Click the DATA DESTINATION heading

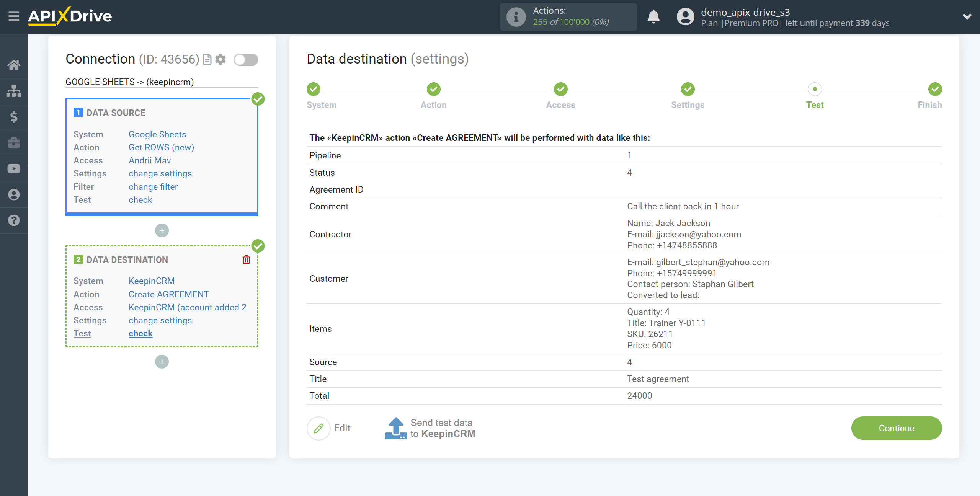127,260
